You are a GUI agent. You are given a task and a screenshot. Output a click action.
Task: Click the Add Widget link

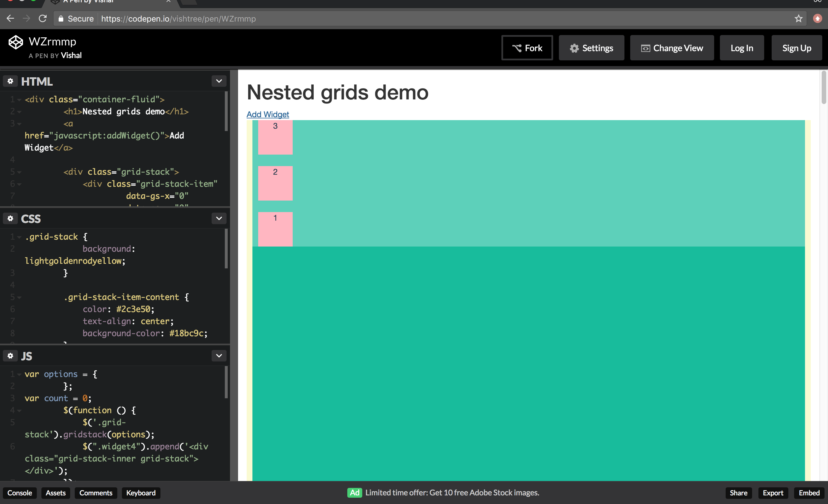click(x=267, y=114)
